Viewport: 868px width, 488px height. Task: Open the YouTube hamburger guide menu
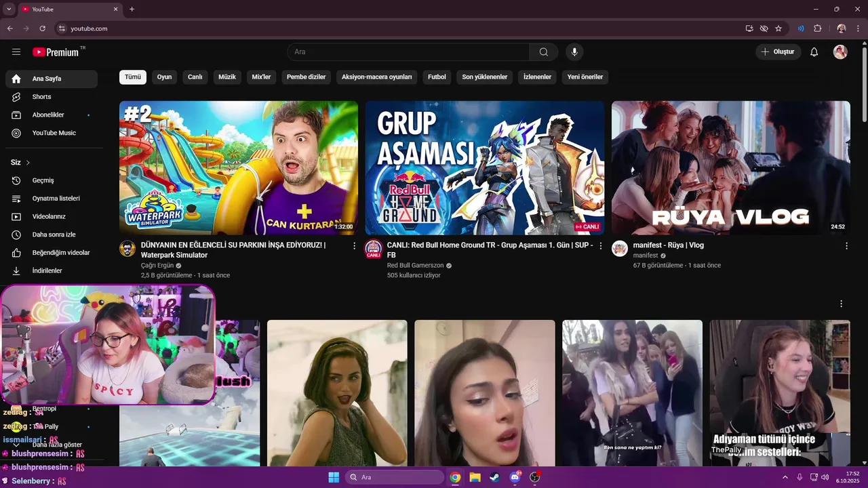(x=16, y=52)
